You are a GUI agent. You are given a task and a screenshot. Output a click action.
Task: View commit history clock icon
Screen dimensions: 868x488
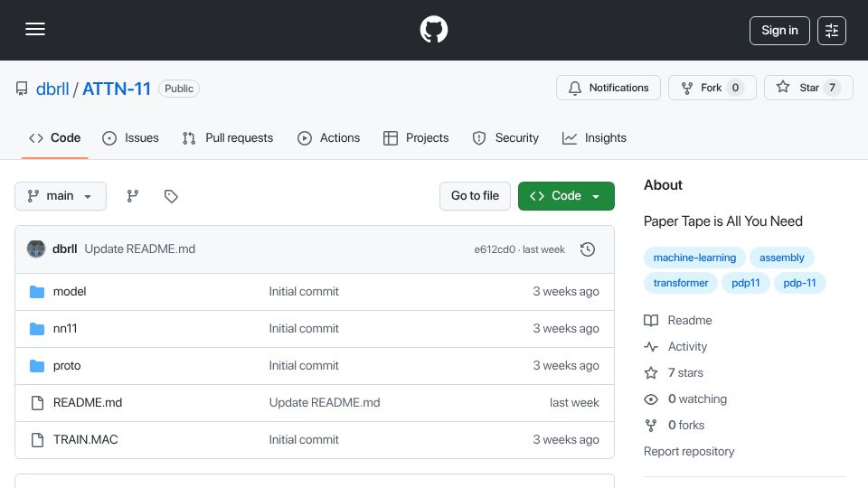coord(588,249)
